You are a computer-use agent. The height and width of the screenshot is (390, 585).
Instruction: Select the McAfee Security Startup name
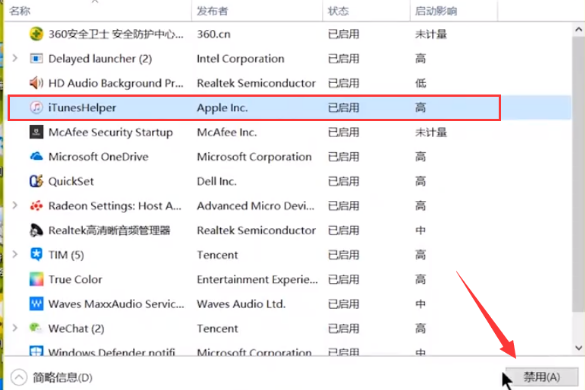[x=110, y=132]
